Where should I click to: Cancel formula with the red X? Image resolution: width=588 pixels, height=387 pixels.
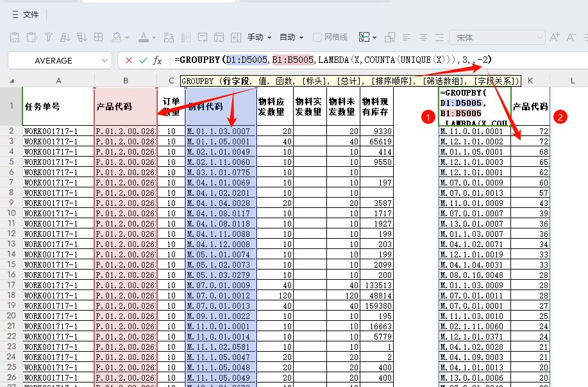129,60
